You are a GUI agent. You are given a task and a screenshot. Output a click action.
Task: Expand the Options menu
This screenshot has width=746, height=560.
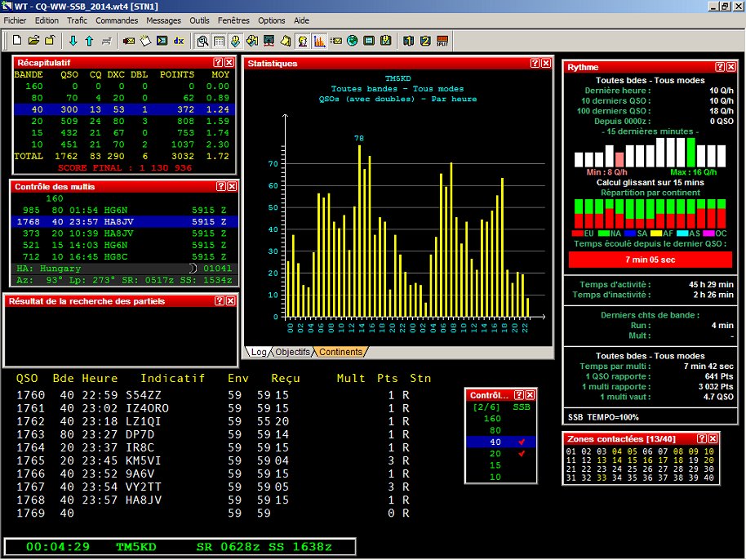[272, 20]
